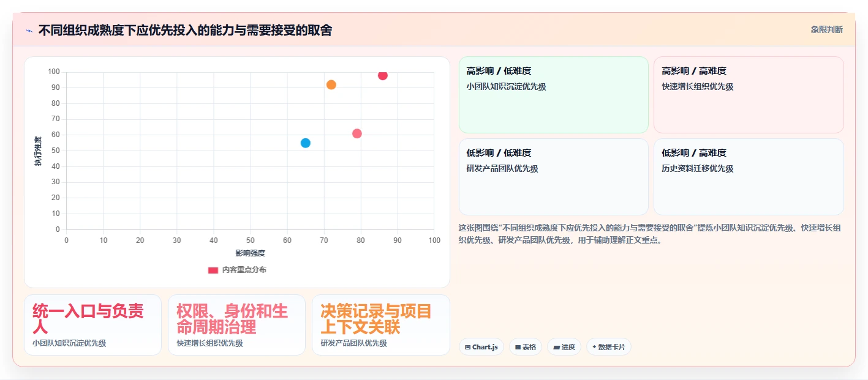Click the 象限判断 label in header
The width and height of the screenshot is (868, 380).
(x=826, y=29)
